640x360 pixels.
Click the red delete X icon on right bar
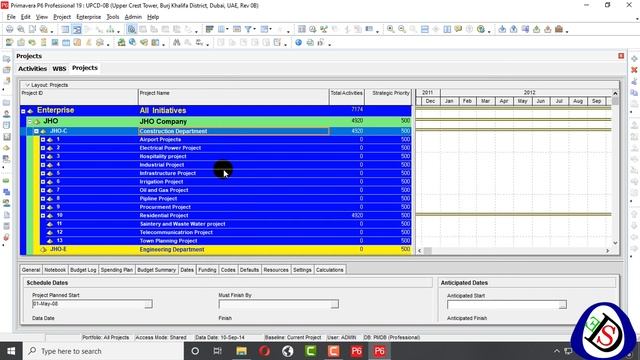click(634, 70)
